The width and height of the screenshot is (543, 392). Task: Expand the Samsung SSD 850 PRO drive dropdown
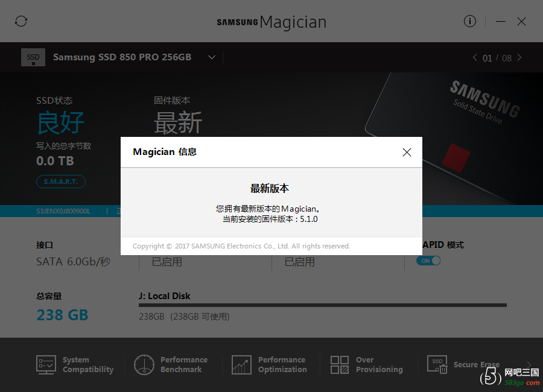212,57
